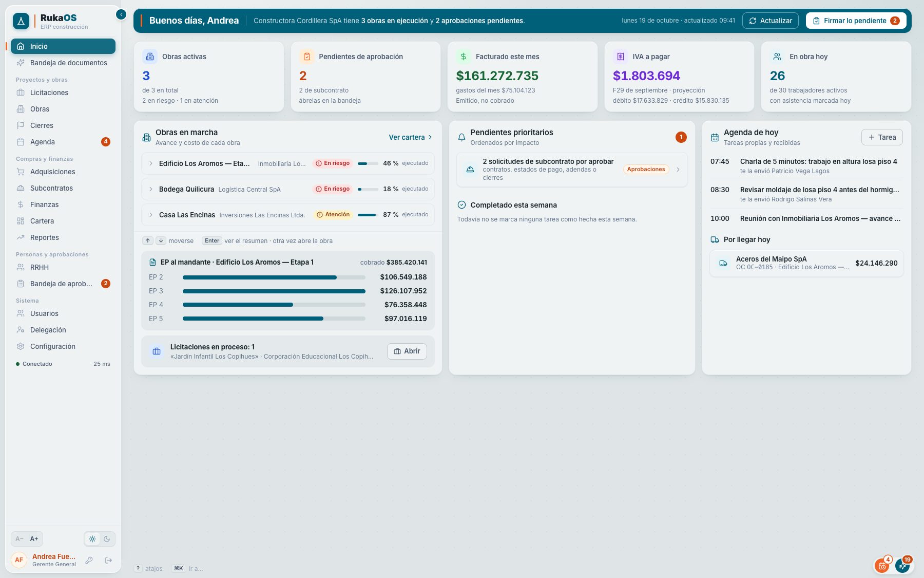Click the Aprobaciones tag
The image size is (924, 578).
click(646, 170)
